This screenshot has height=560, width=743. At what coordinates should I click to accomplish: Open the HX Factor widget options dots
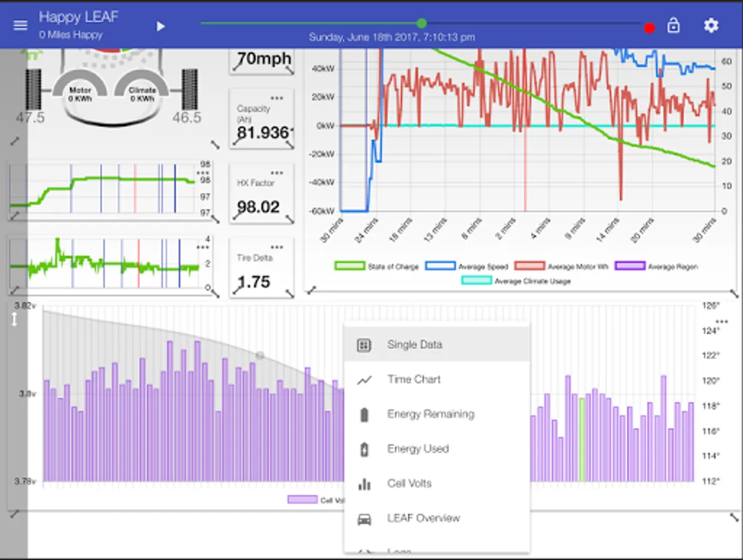277,172
